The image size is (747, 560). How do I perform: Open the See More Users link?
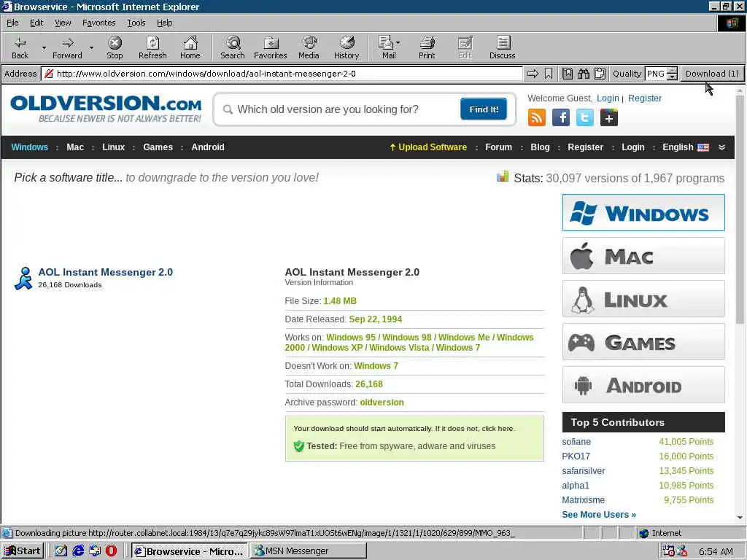[x=599, y=514]
